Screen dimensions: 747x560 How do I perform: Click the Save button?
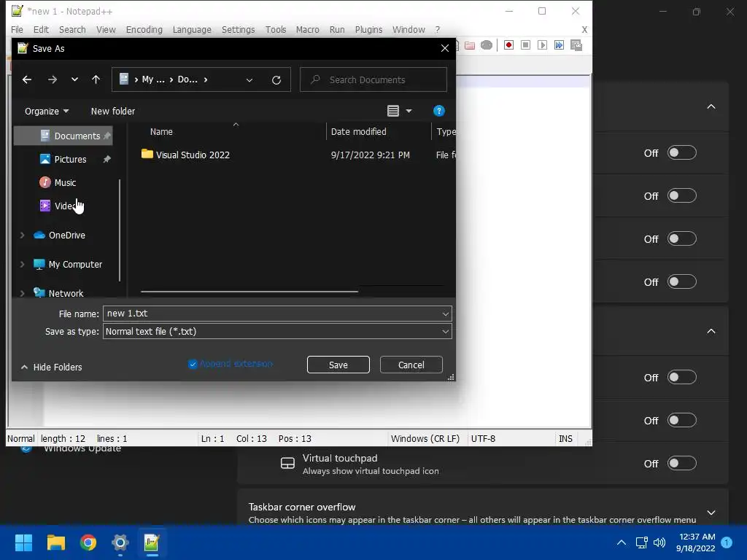tap(338, 365)
